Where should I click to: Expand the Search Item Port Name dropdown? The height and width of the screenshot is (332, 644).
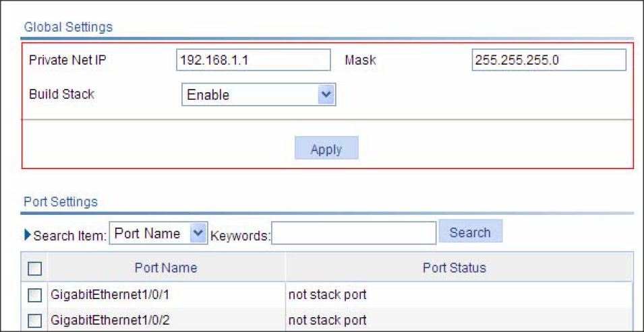click(x=158, y=234)
